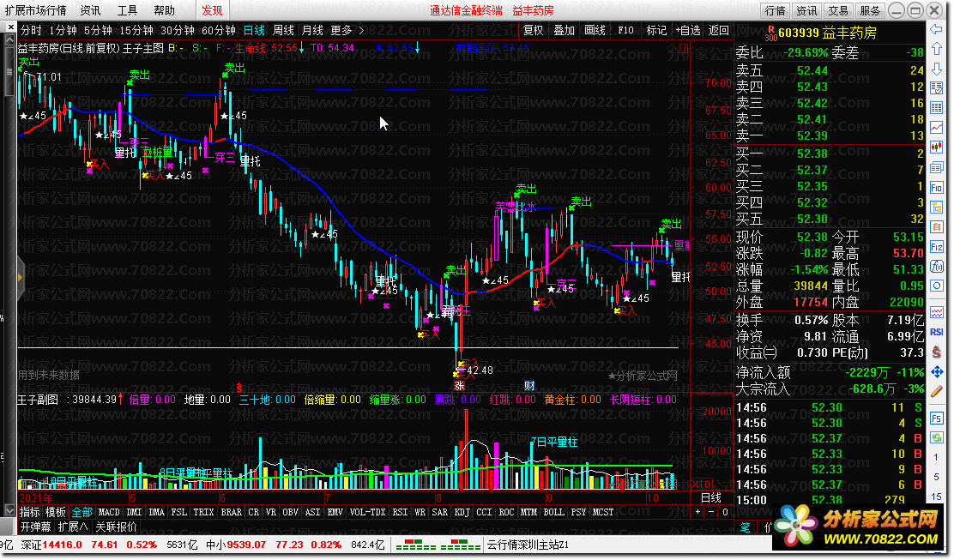954x560 pixels.
Task: Click F10 in chart toolbar
Action: 625,30
